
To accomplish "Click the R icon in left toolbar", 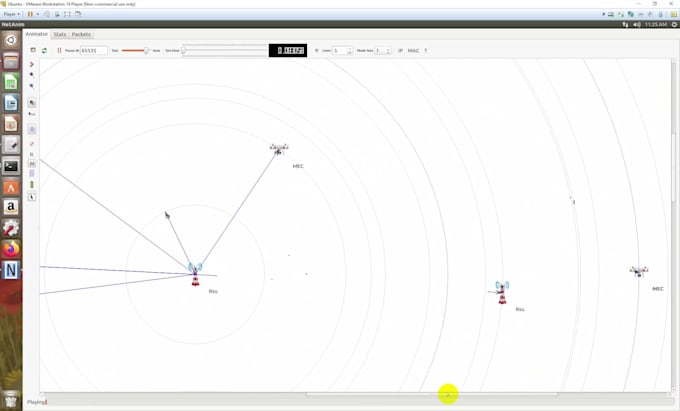I will tap(32, 154).
